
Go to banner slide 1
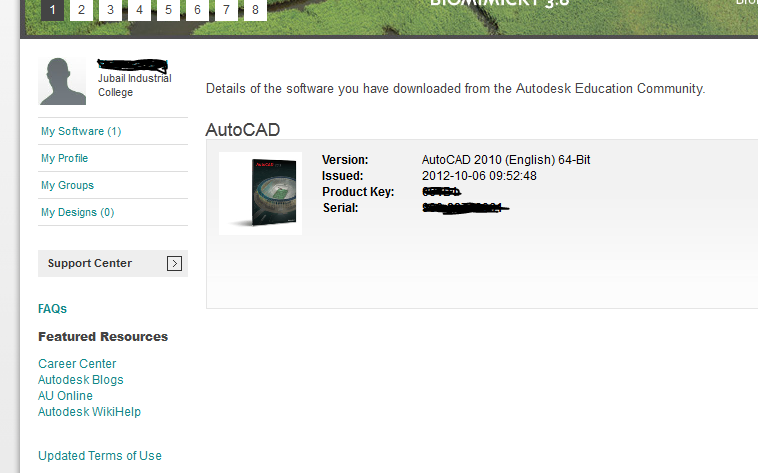point(52,10)
